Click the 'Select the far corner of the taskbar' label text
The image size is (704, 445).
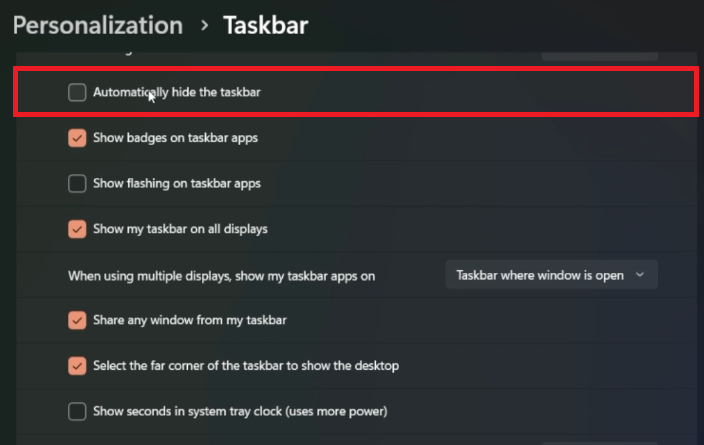point(245,366)
